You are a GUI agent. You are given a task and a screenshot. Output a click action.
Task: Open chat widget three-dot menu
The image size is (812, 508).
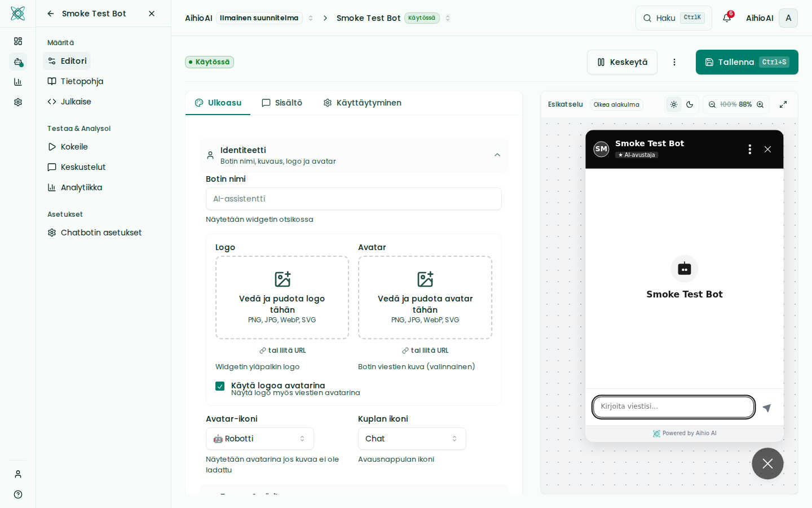click(x=749, y=149)
